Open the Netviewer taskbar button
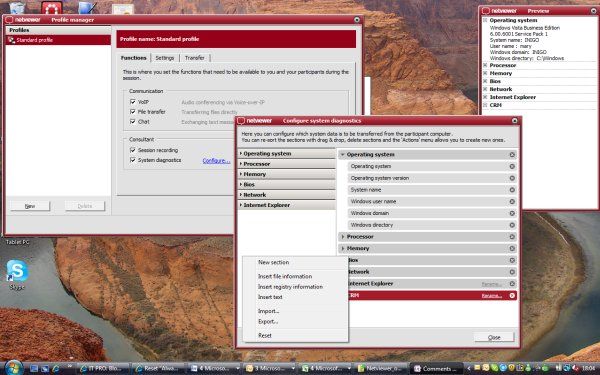Screen dimensions: 600x375 click(381, 368)
